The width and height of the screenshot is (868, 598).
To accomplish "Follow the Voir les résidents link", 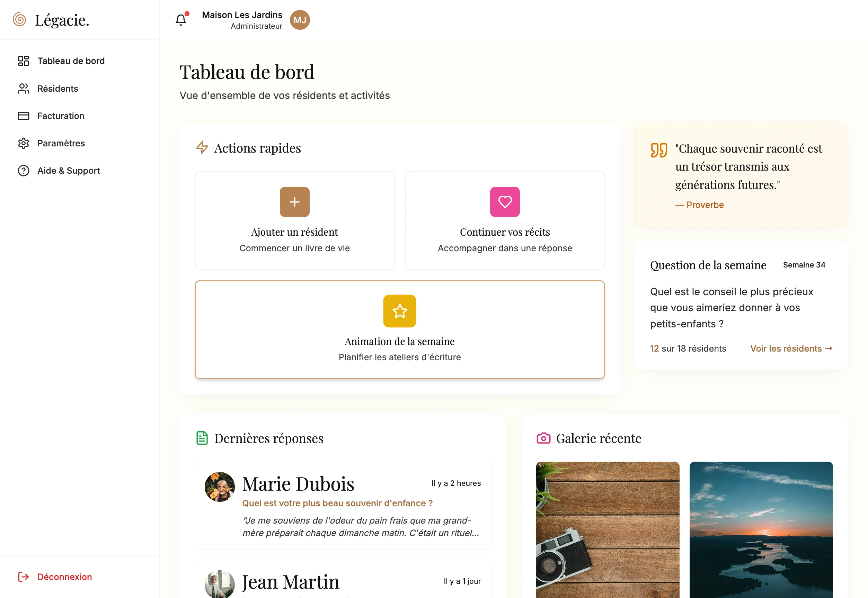I will [791, 348].
